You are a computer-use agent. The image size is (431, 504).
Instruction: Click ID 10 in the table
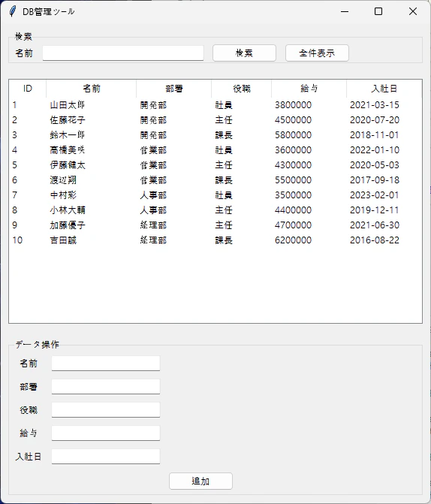(17, 240)
